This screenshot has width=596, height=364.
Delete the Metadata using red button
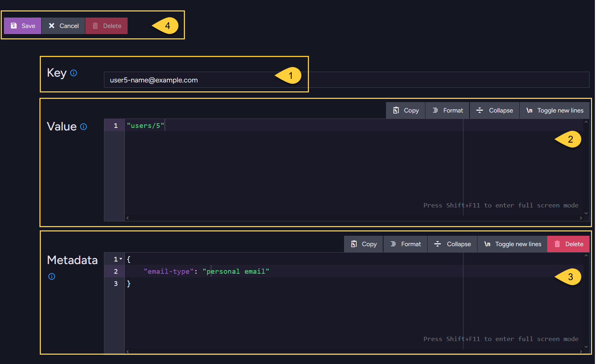click(x=568, y=244)
